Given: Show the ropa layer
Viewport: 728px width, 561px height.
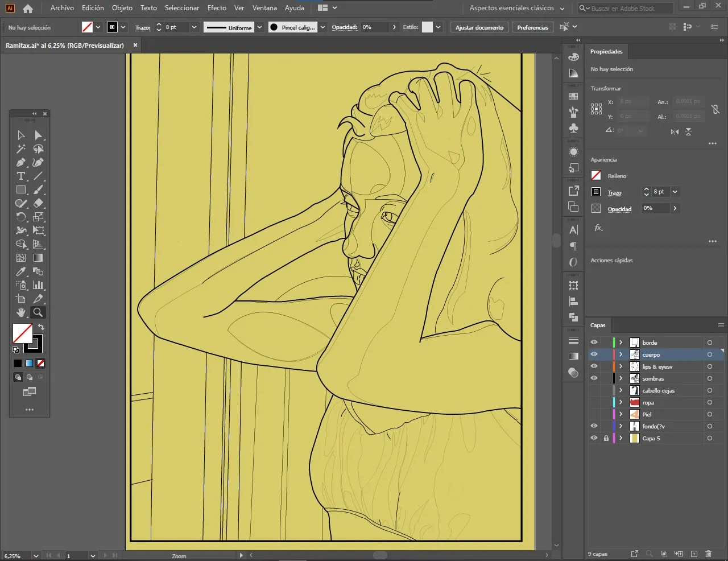Looking at the screenshot, I should point(594,402).
